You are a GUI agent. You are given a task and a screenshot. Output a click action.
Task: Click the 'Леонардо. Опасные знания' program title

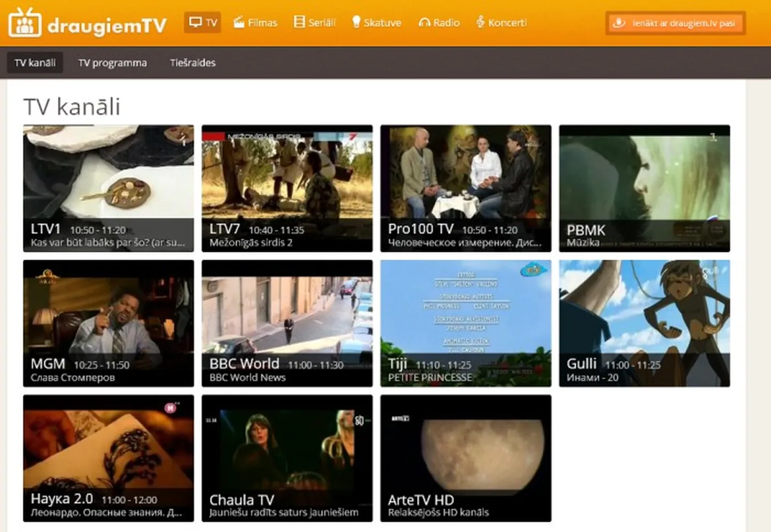point(106,512)
